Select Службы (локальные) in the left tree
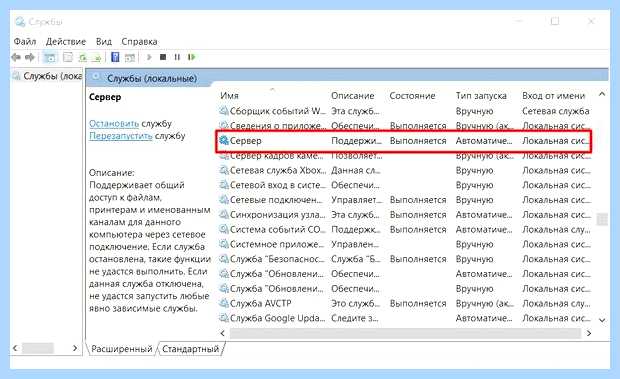This screenshot has width=620, height=379. coord(47,76)
